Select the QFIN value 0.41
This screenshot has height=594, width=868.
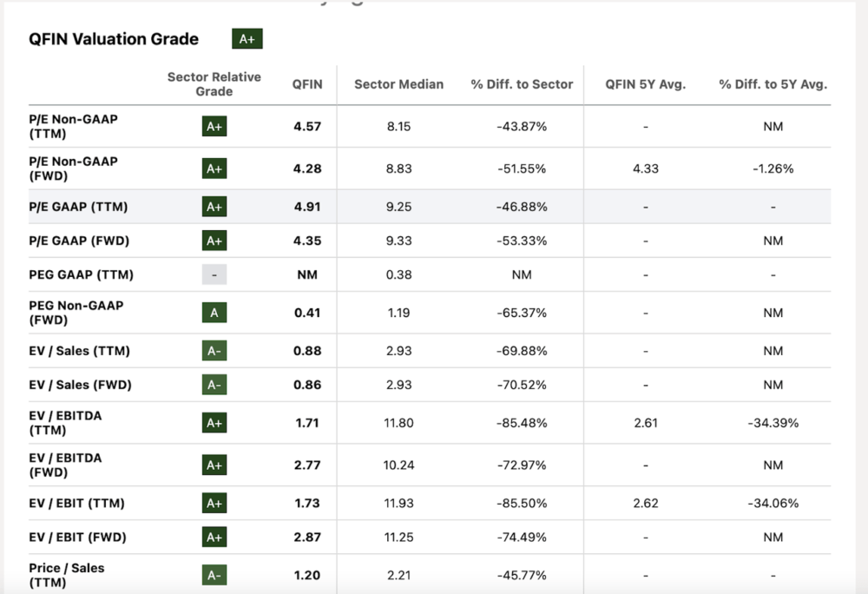point(307,313)
